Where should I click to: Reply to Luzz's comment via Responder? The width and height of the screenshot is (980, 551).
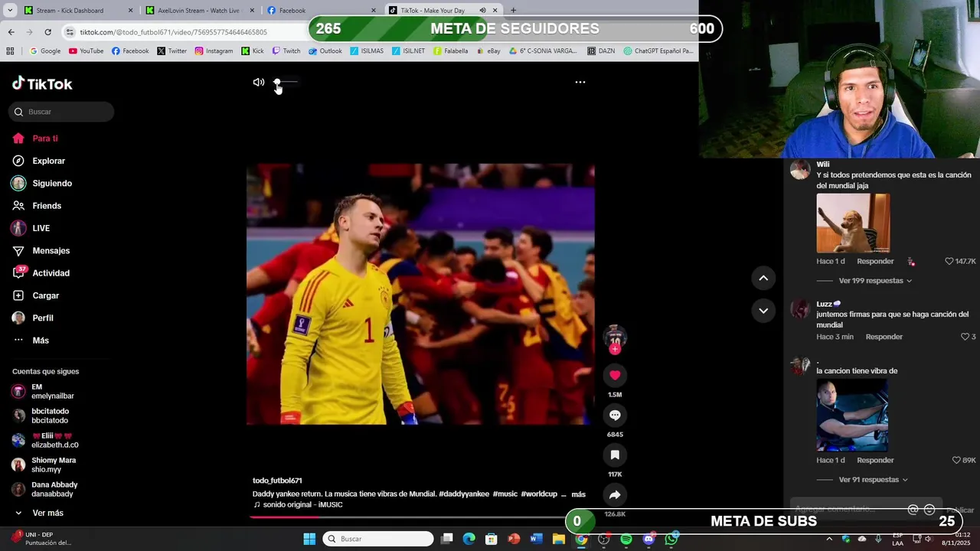click(884, 337)
